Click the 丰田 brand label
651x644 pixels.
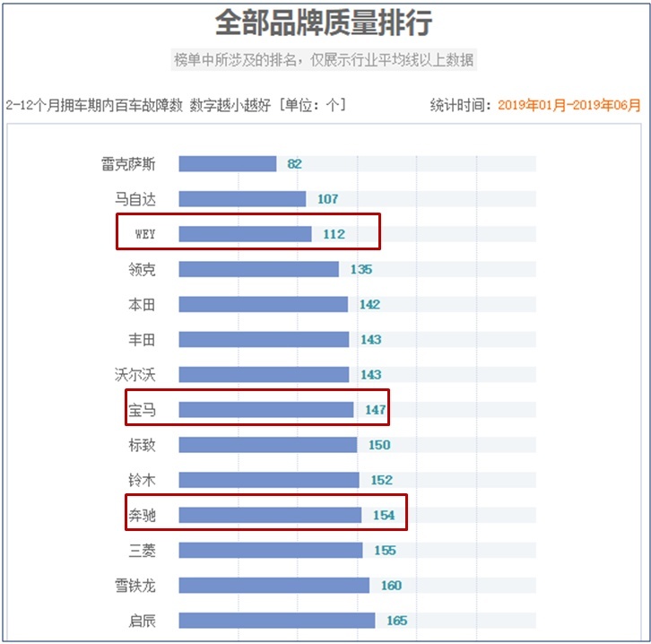click(x=142, y=340)
